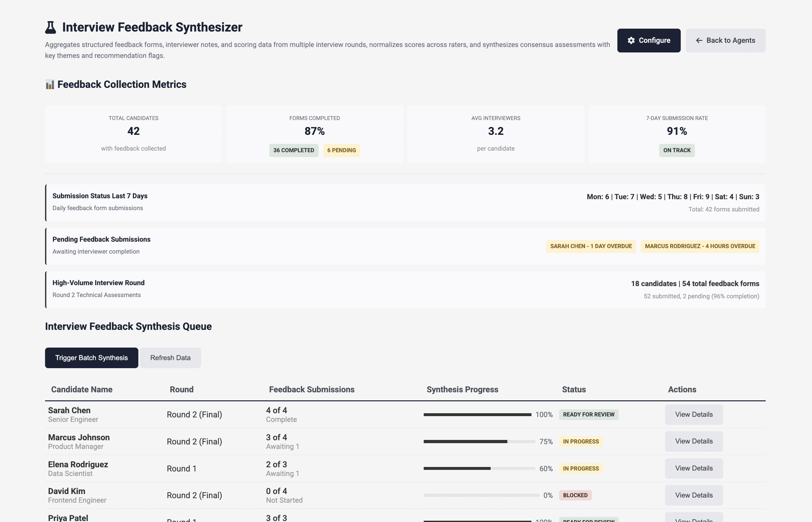Click the 36 COMPLETED badge
The height and width of the screenshot is (522, 812).
point(293,150)
